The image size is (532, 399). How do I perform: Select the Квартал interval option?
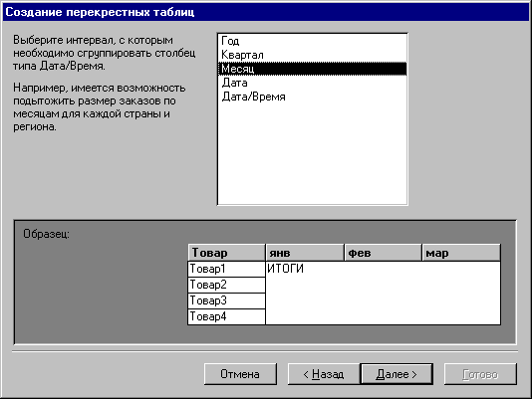(312, 55)
